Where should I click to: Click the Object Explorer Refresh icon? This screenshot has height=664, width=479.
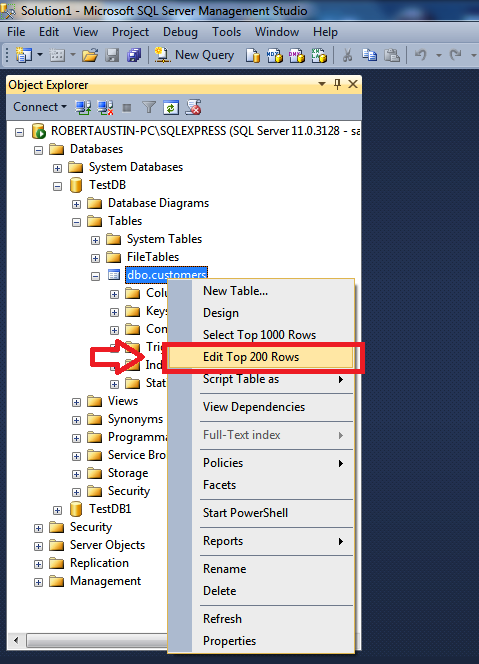(x=171, y=108)
